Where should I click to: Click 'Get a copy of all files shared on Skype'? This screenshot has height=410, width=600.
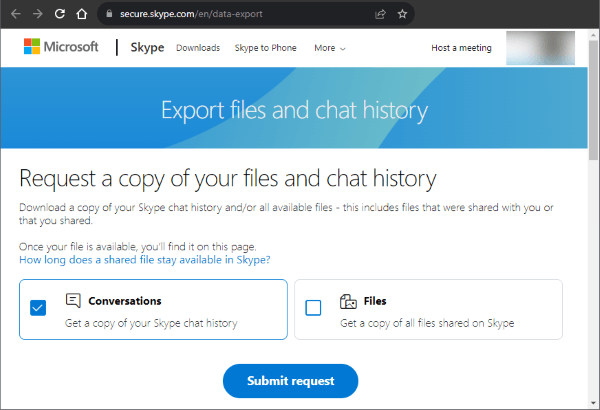(427, 323)
